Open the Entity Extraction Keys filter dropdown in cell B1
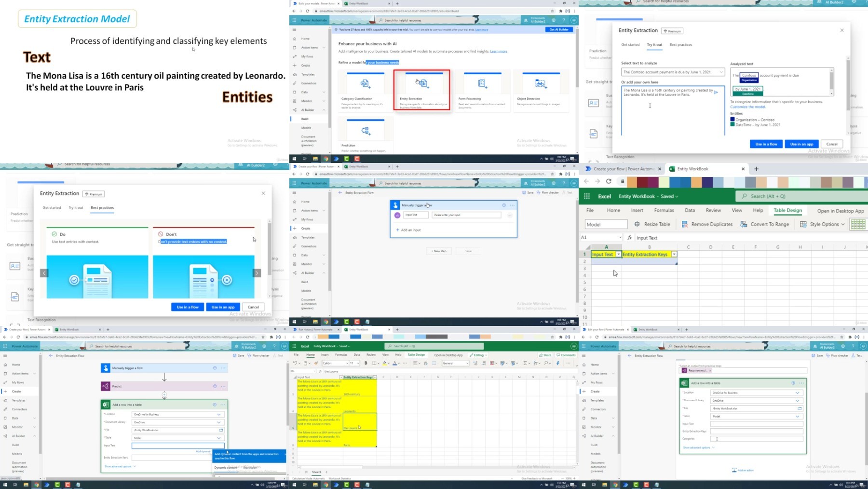Viewport: 868px width, 489px height. point(674,254)
